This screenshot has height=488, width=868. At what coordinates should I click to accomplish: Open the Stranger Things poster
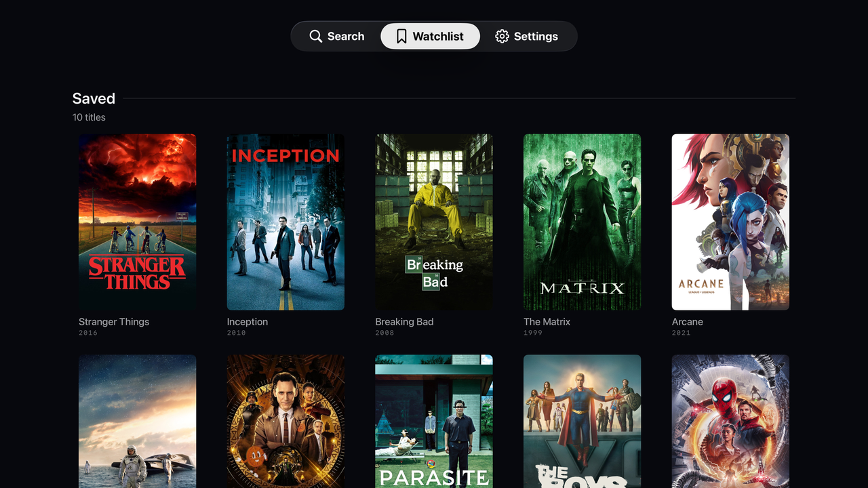pos(138,222)
